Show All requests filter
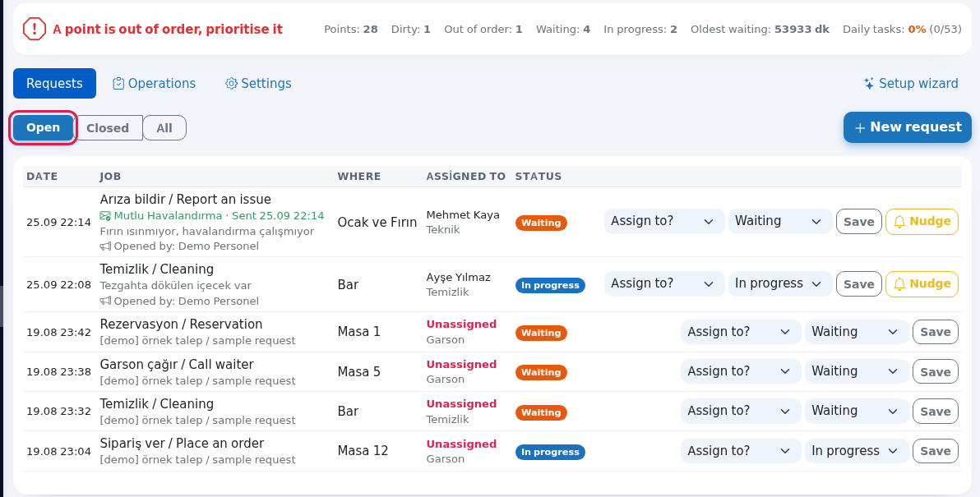This screenshot has width=980, height=497. pyautogui.click(x=164, y=128)
